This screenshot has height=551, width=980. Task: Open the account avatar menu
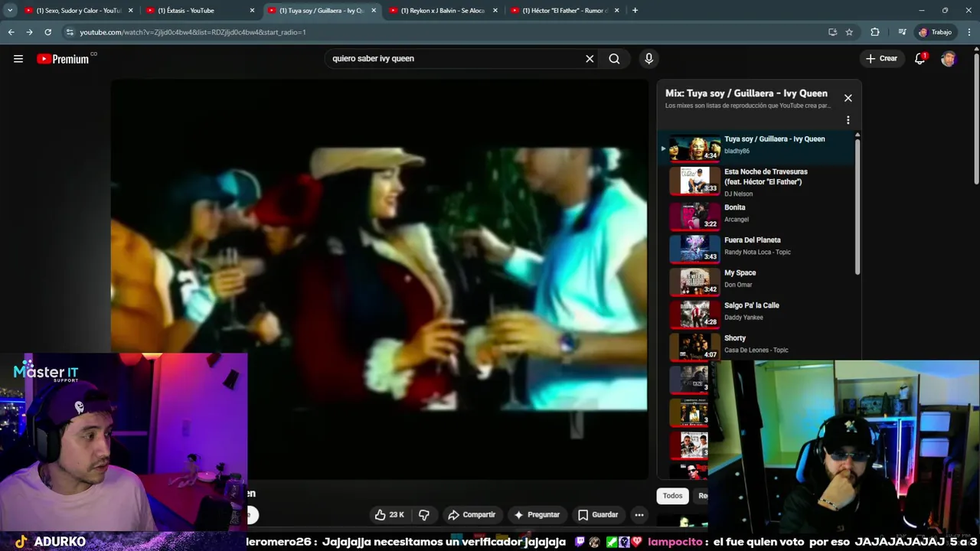point(949,59)
